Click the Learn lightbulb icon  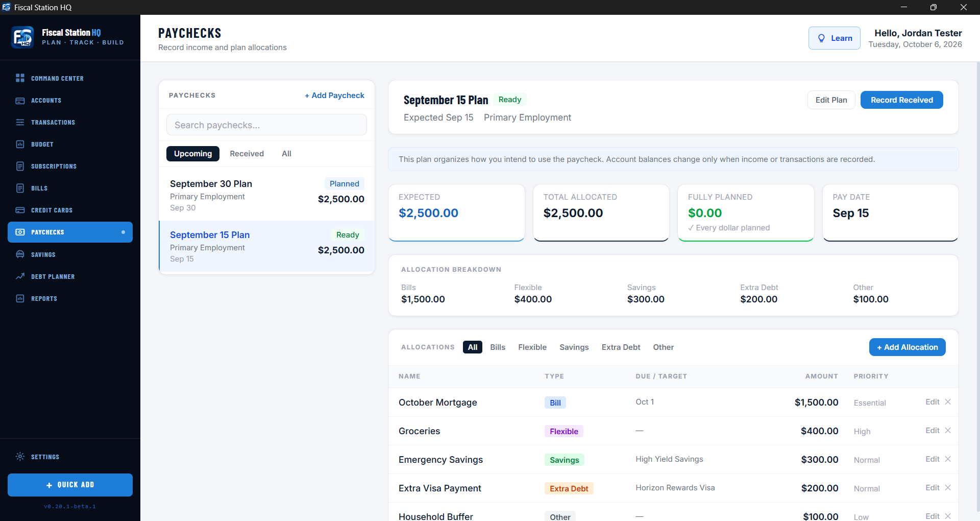point(821,38)
